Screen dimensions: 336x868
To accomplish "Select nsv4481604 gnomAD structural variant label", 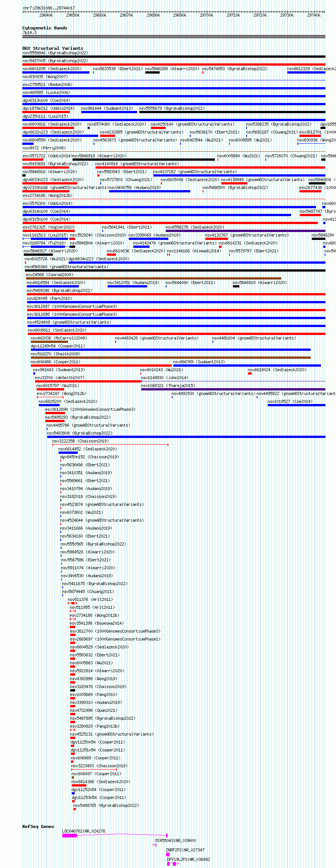I will pyautogui.click(x=254, y=338).
